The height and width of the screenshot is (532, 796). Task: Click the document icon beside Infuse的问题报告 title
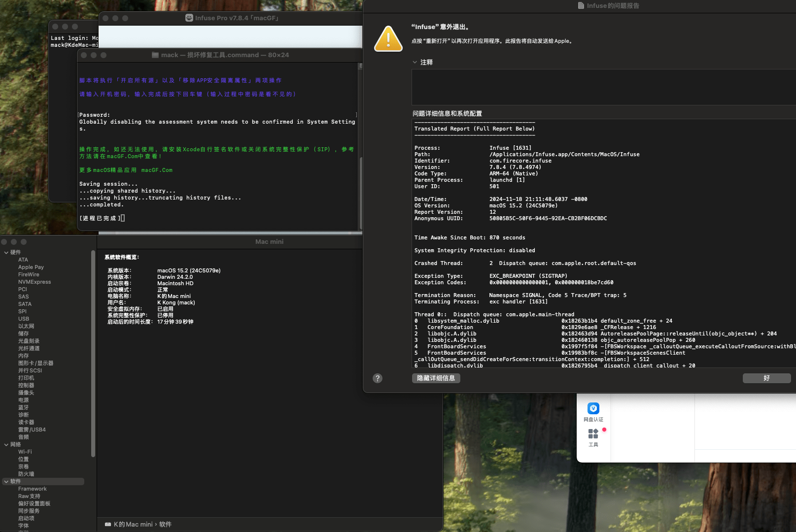581,6
